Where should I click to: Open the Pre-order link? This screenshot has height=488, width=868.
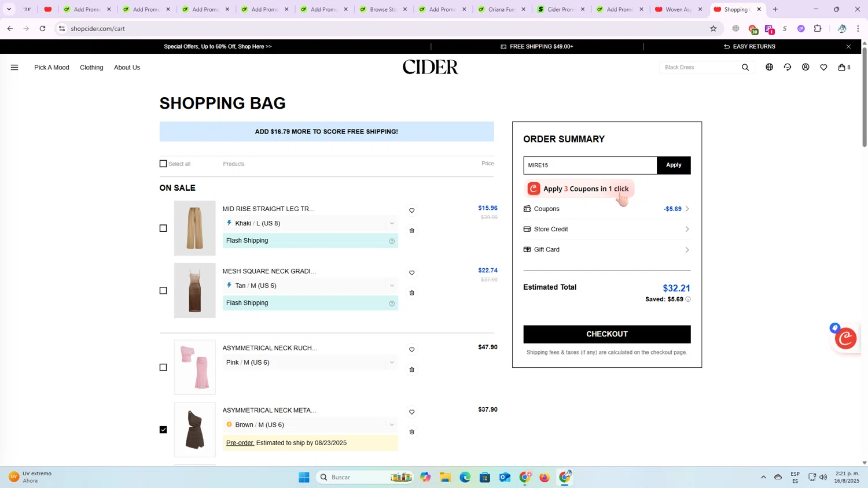pyautogui.click(x=240, y=443)
